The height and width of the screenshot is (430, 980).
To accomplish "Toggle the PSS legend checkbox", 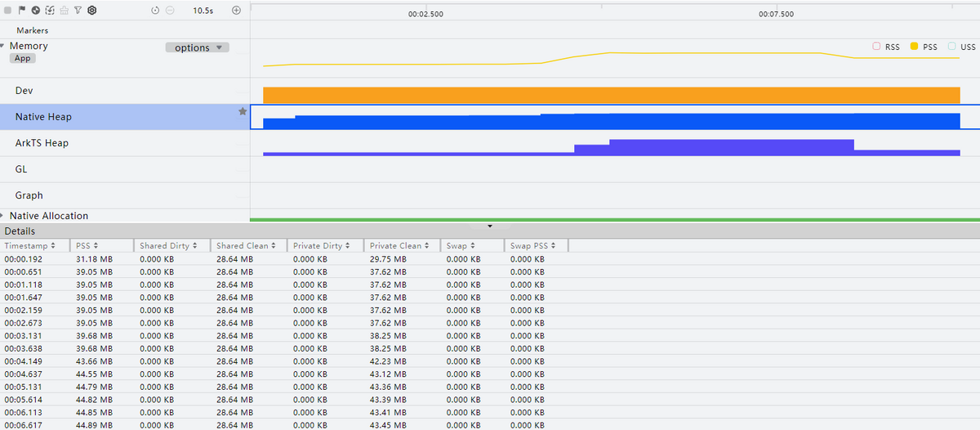I will 914,47.
